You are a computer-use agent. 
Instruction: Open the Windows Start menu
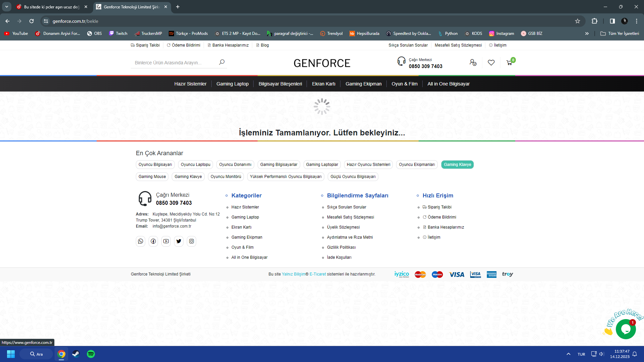pos(11,354)
